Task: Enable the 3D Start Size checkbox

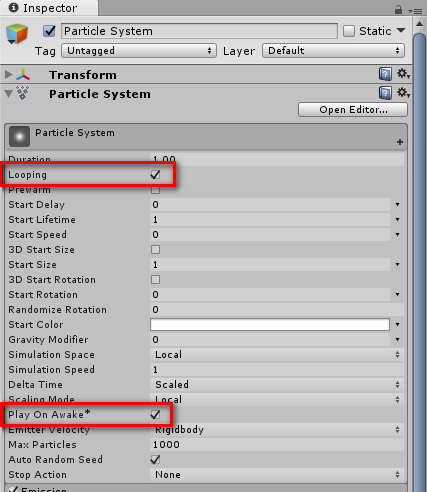Action: (x=155, y=250)
